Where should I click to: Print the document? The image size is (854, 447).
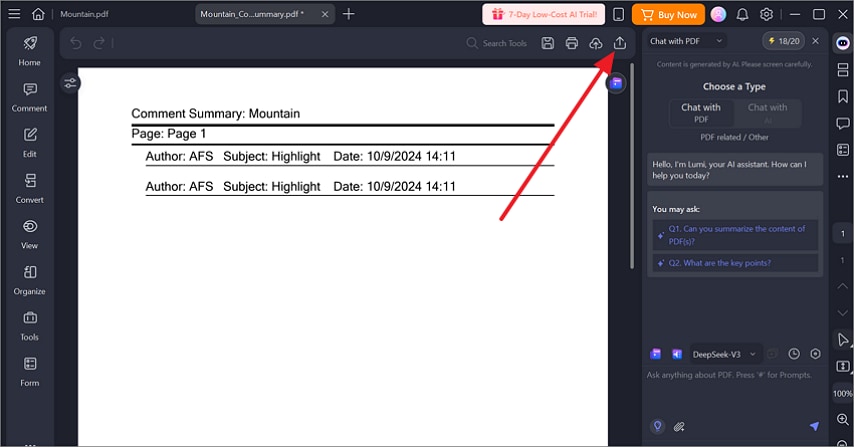coord(571,43)
